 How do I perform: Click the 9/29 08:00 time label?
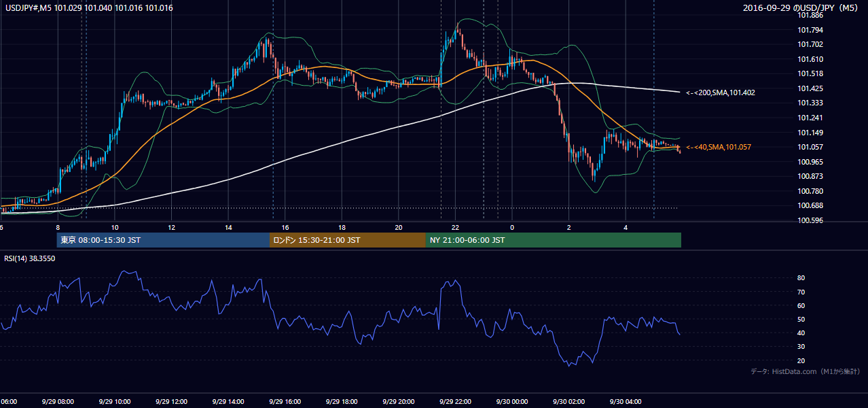tap(58, 402)
